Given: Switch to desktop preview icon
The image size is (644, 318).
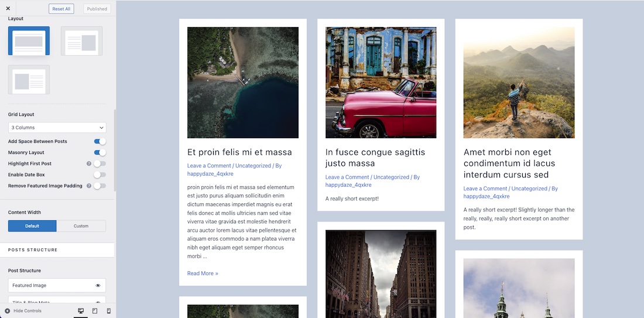Looking at the screenshot, I should 81,311.
